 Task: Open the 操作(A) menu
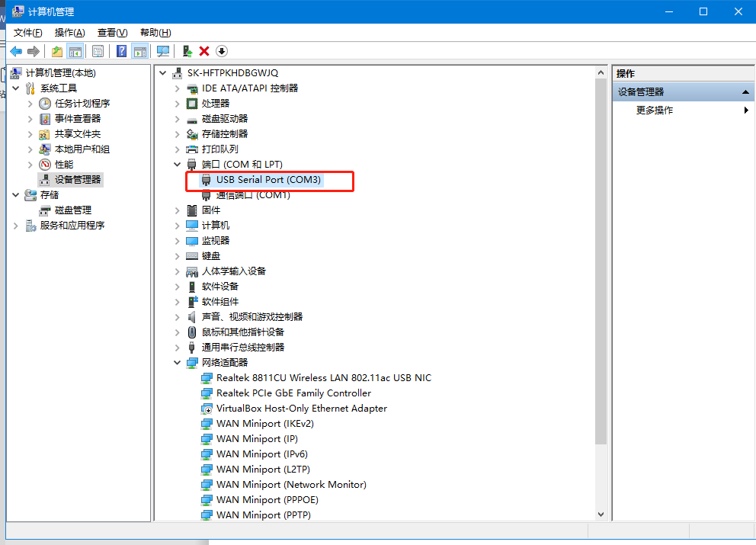(69, 33)
